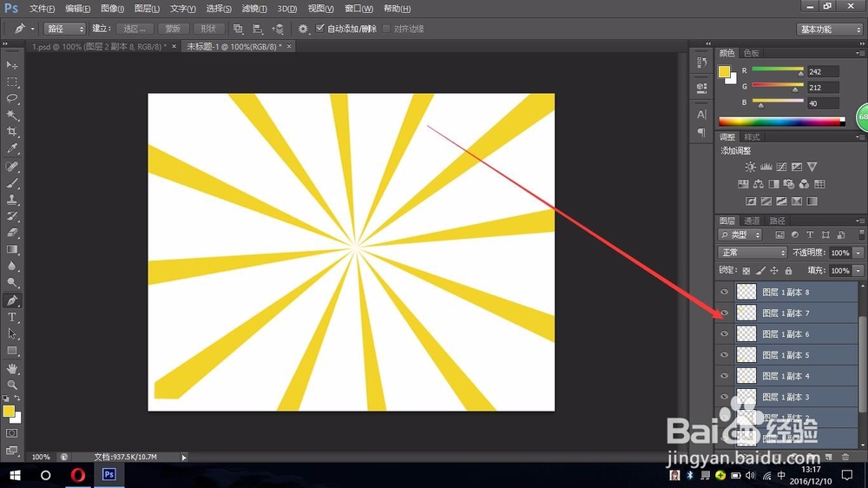Hide layer 图层 1 副本 4

click(724, 376)
